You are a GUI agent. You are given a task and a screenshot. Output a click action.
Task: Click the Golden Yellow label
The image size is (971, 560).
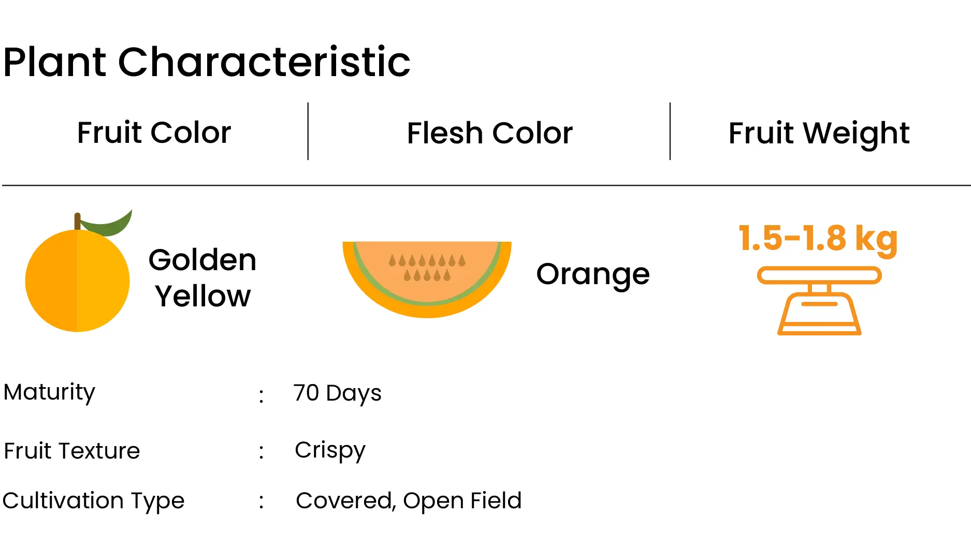(202, 277)
